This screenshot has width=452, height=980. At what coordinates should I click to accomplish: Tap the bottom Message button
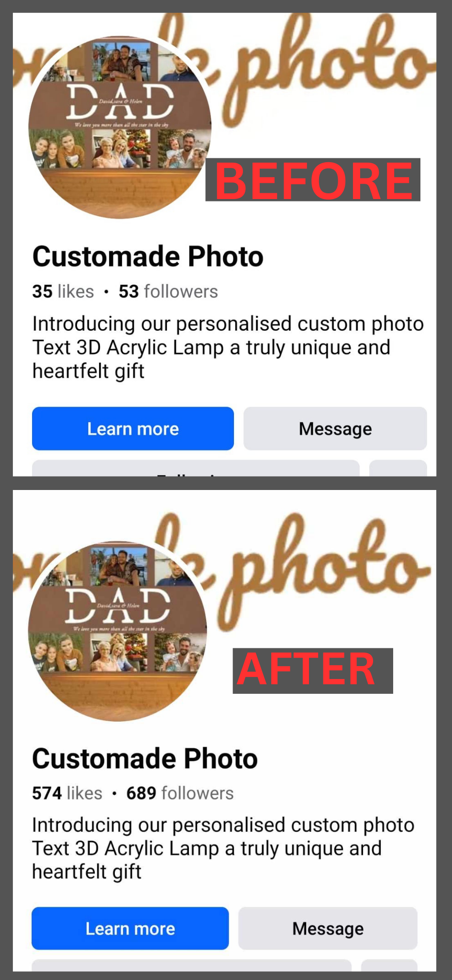click(328, 928)
